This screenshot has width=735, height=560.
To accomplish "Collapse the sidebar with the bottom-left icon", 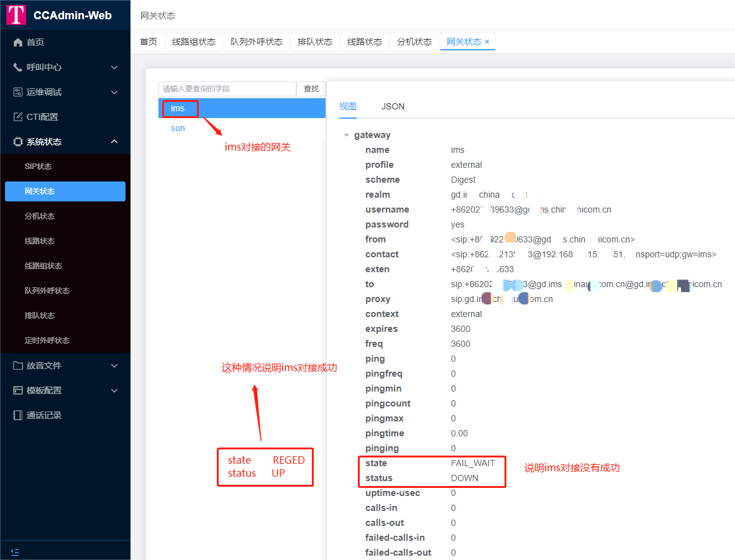I will [x=16, y=551].
